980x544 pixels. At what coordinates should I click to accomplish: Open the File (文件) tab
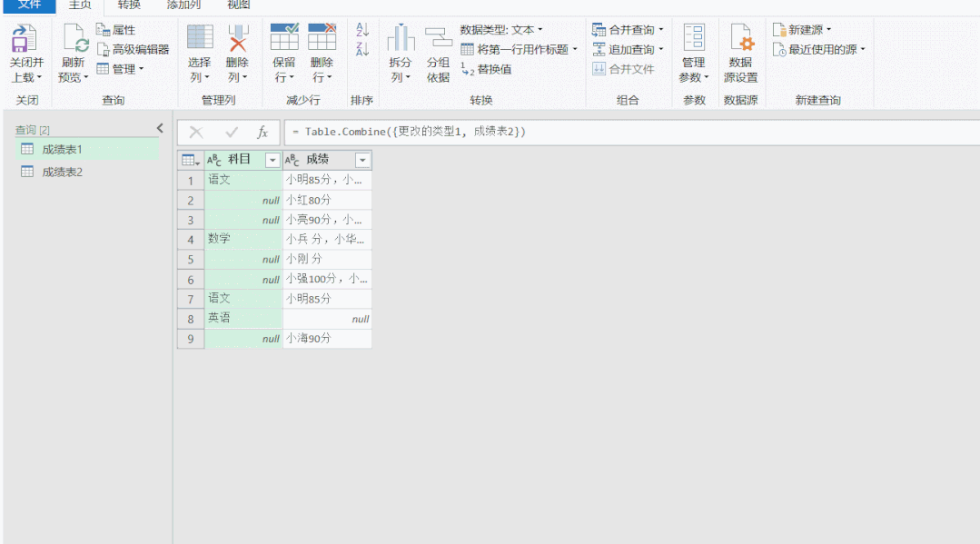[29, 5]
